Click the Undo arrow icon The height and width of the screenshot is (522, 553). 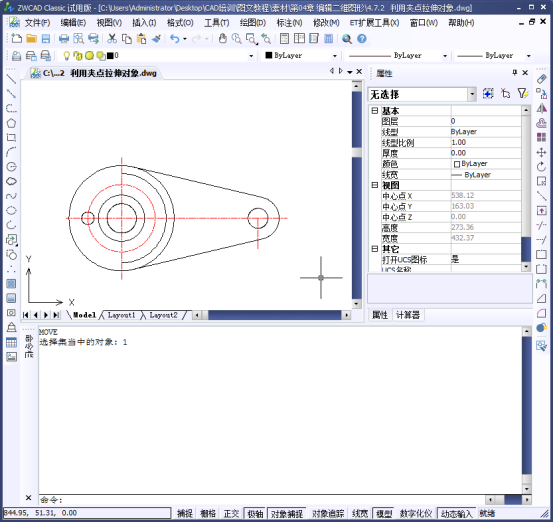175,38
